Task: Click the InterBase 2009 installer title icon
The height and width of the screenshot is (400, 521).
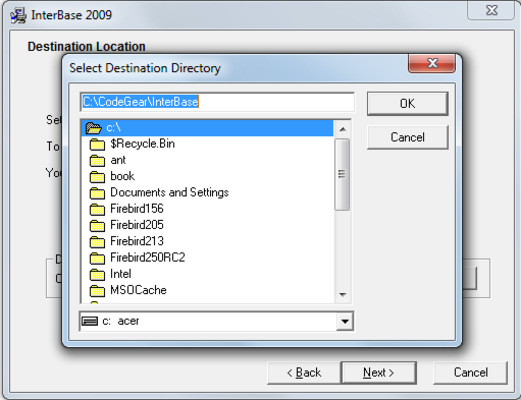Action: tap(18, 15)
